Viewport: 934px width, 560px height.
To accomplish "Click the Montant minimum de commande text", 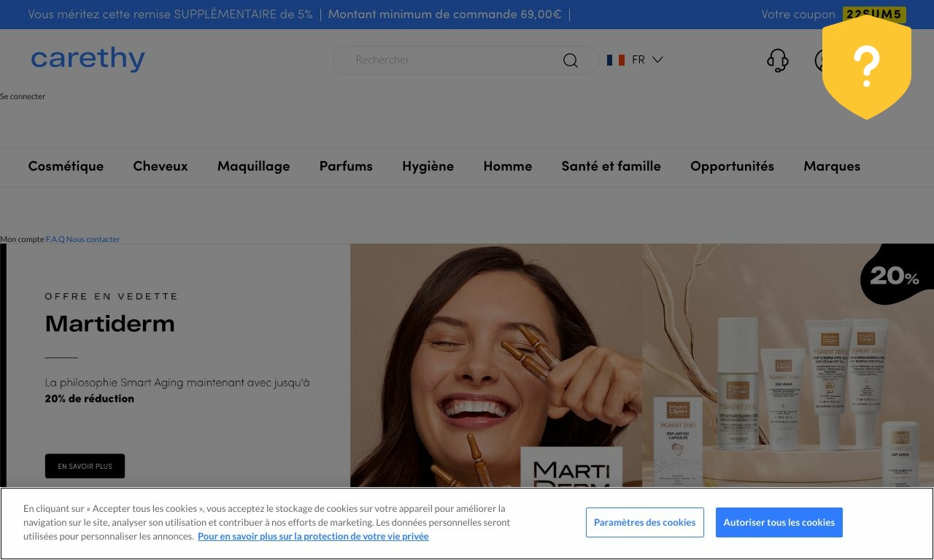I will (444, 15).
